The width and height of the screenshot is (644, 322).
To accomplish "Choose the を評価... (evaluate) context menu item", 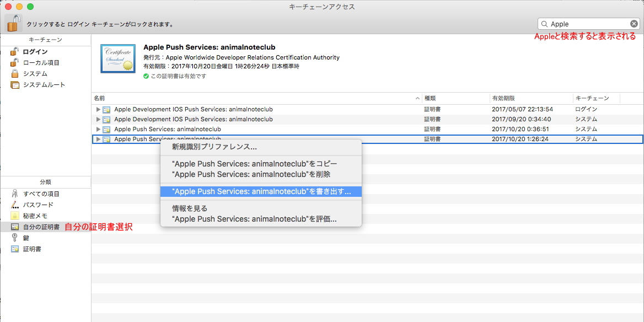I will point(261,219).
